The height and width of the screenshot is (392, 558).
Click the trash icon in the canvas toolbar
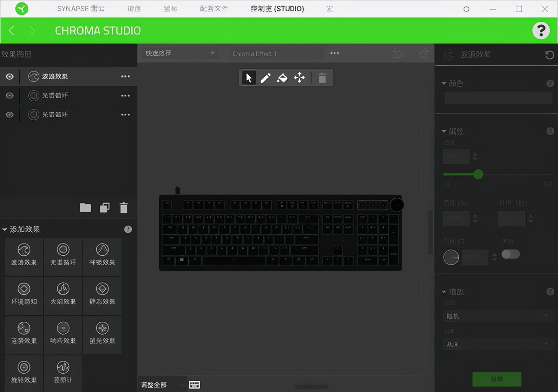point(322,78)
